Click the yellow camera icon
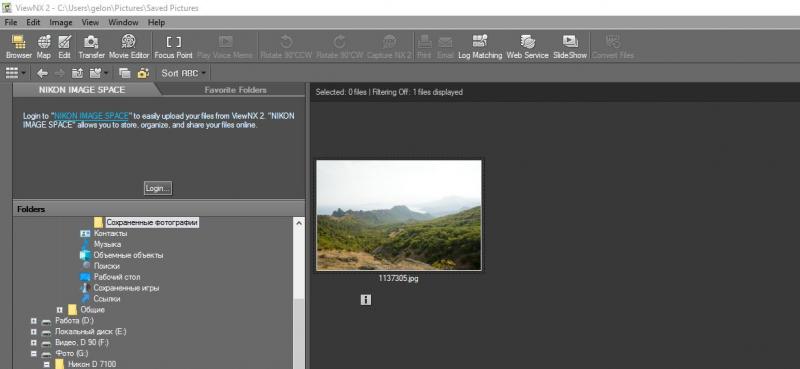 pos(143,73)
